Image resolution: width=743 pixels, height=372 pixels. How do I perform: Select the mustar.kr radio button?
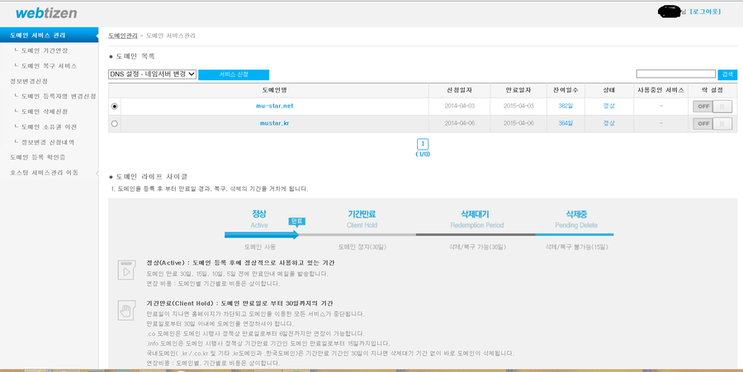114,124
